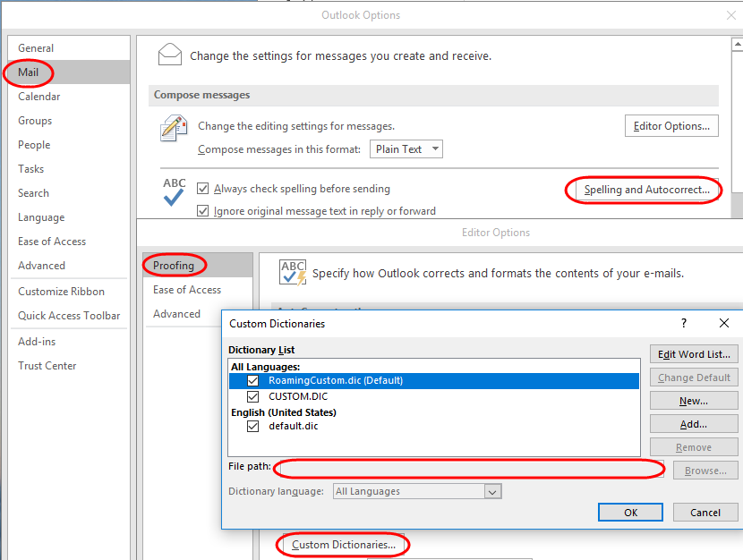This screenshot has height=560, width=743.
Task: Disable the default.dic dictionary checkbox
Action: (253, 426)
